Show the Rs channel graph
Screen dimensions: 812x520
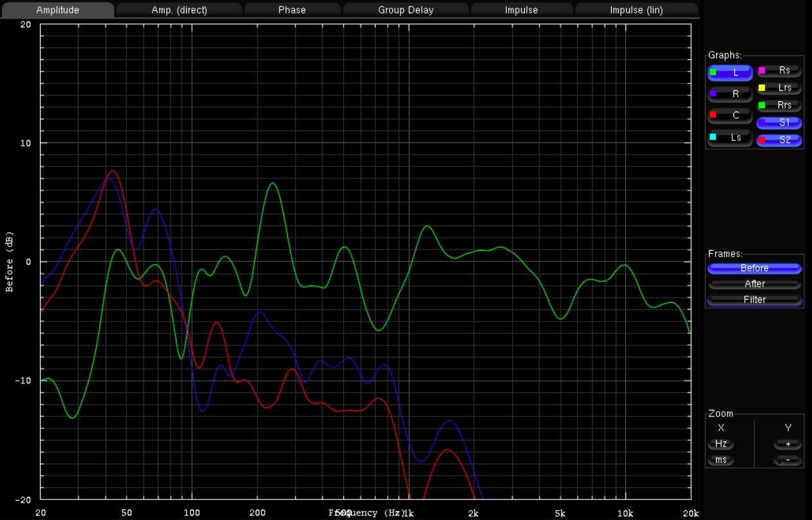(779, 70)
